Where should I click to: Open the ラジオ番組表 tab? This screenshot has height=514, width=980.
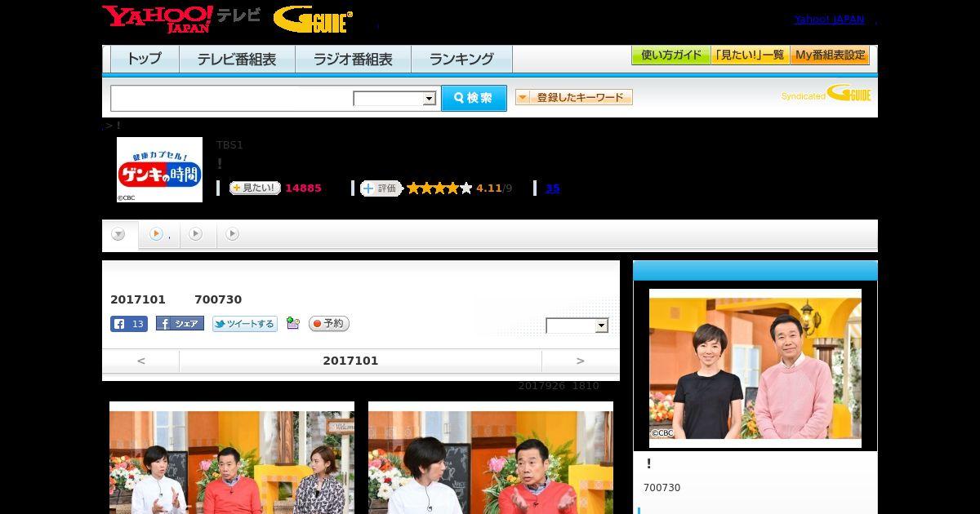[x=353, y=59]
